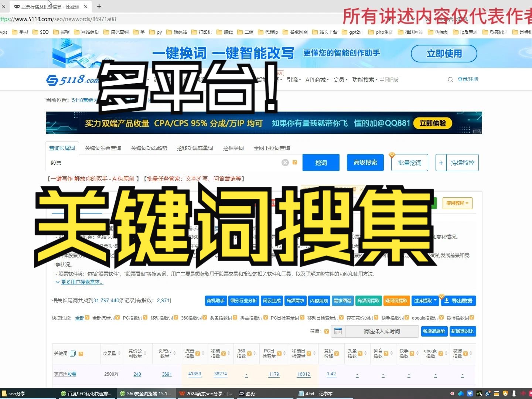The height and width of the screenshot is (399, 532).
Task: Open 必剪 from the taskbar
Action: [248, 393]
